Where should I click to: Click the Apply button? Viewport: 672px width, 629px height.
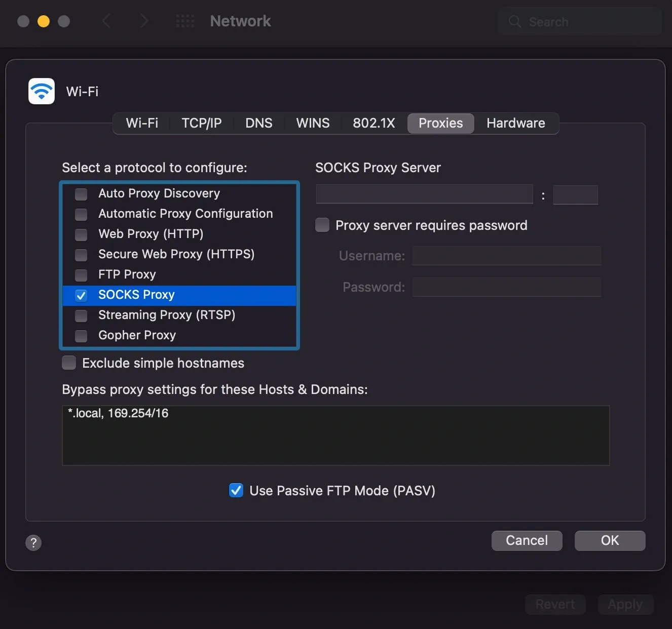pos(625,604)
